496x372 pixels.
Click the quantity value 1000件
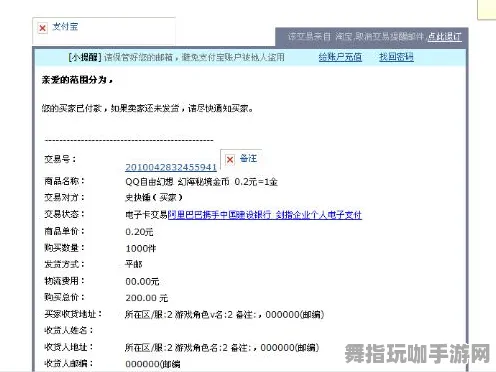coord(141,248)
